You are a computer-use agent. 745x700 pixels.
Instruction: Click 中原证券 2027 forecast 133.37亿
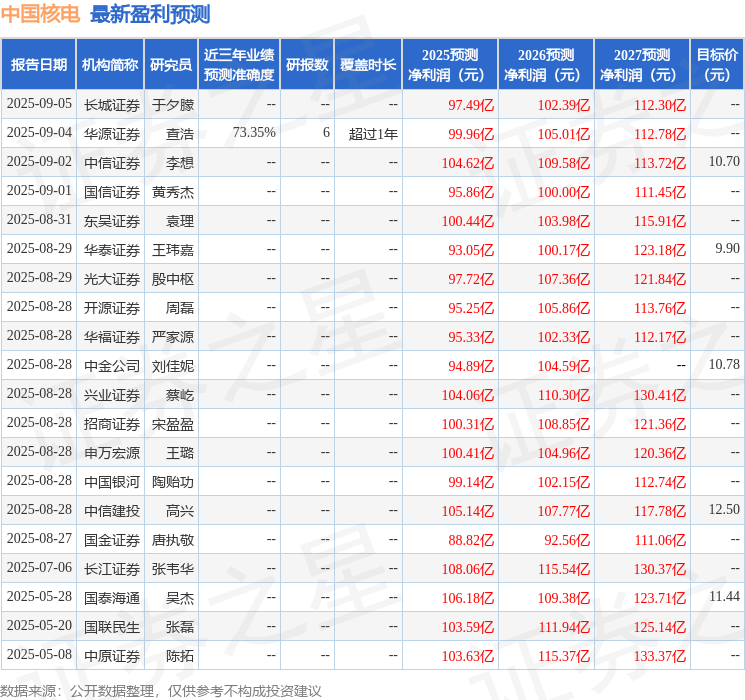coord(660,656)
